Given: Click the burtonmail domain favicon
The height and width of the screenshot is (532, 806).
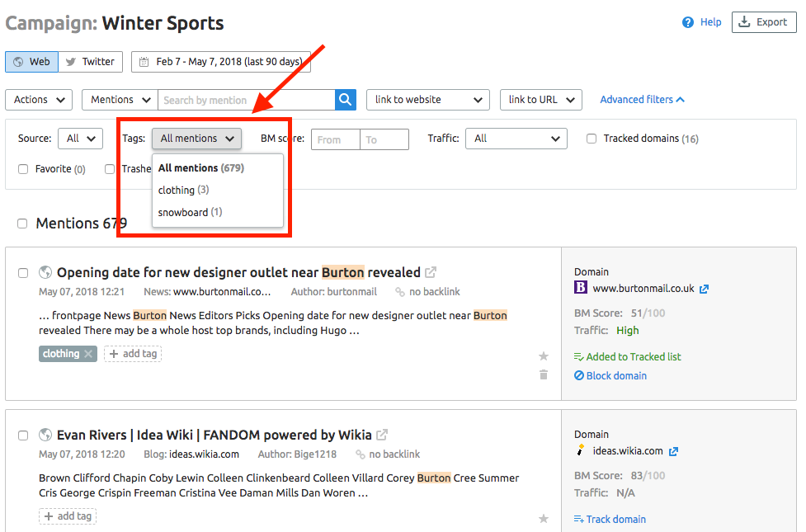Looking at the screenshot, I should point(580,287).
